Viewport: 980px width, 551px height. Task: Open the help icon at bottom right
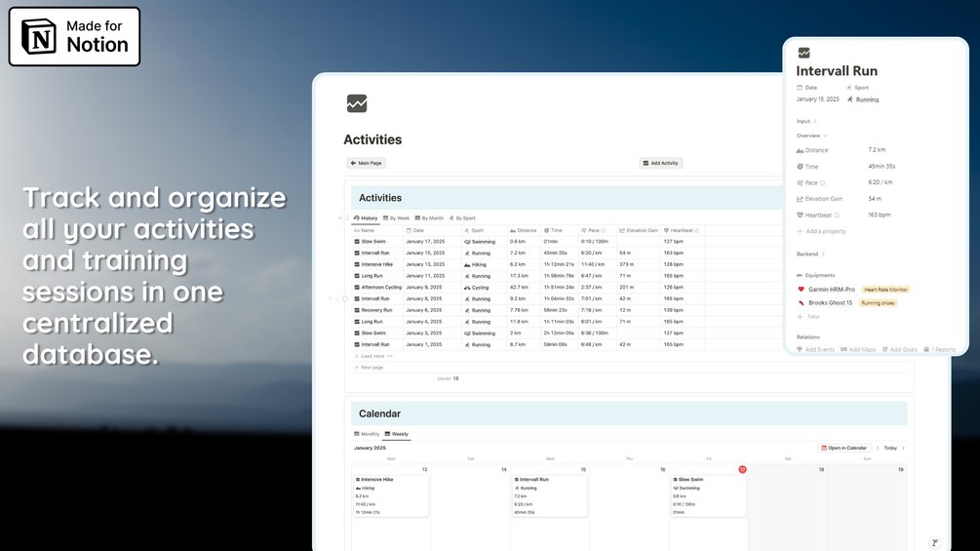(935, 543)
